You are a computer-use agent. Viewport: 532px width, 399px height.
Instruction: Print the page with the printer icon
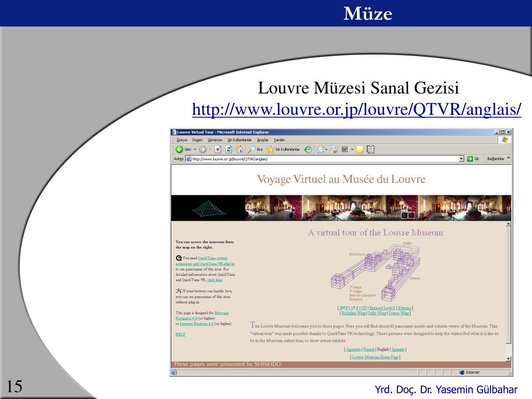tap(334, 149)
